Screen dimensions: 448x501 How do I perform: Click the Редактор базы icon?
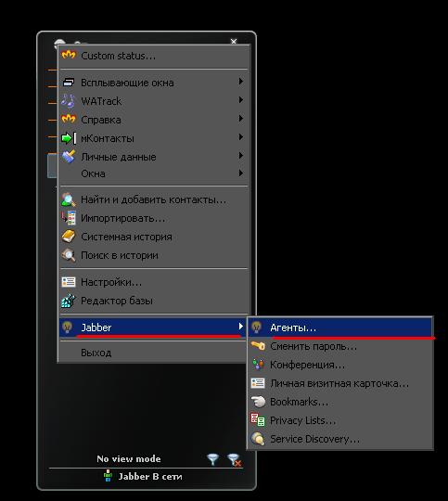pyautogui.click(x=68, y=301)
